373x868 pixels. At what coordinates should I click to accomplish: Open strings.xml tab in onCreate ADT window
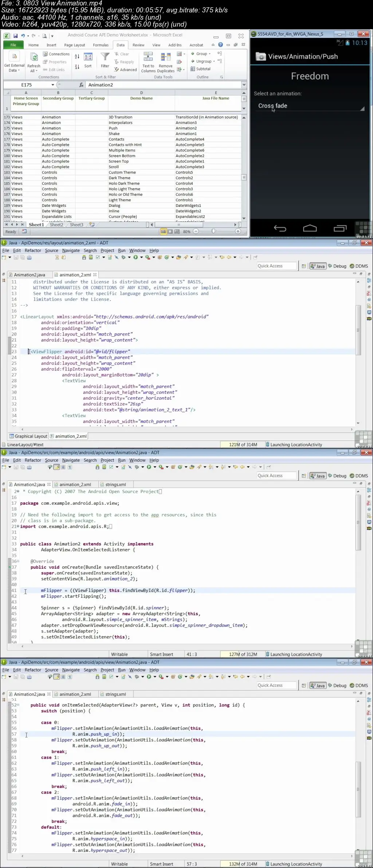[x=115, y=485]
